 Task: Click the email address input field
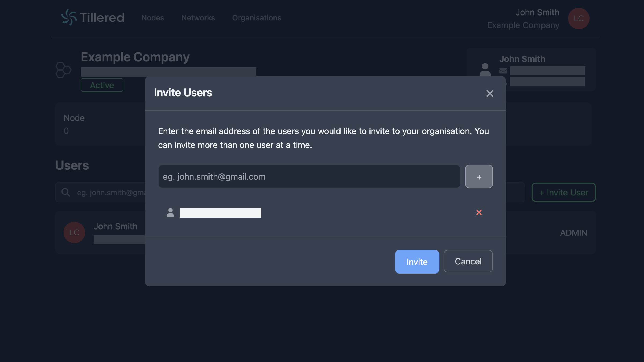coord(309,176)
